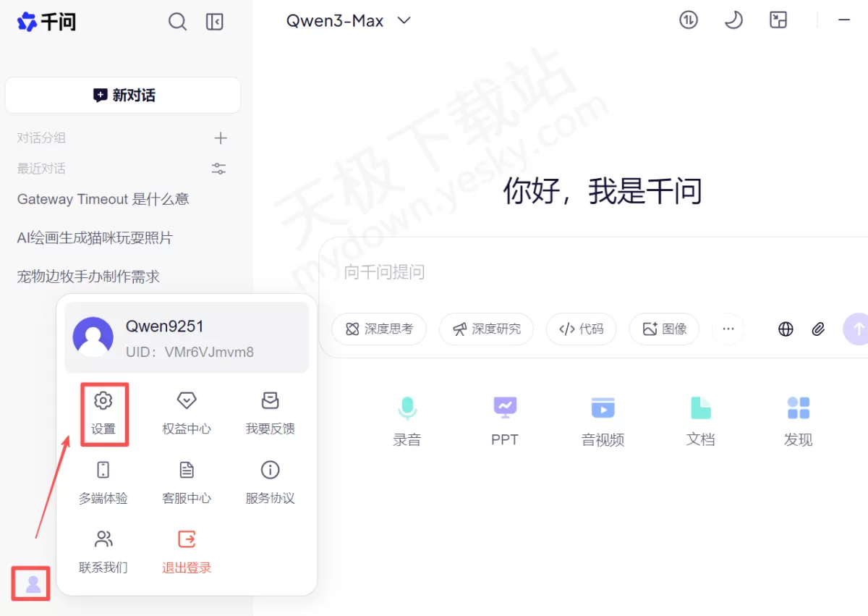Open the search icon in sidebar header
868x616 pixels.
point(177,22)
